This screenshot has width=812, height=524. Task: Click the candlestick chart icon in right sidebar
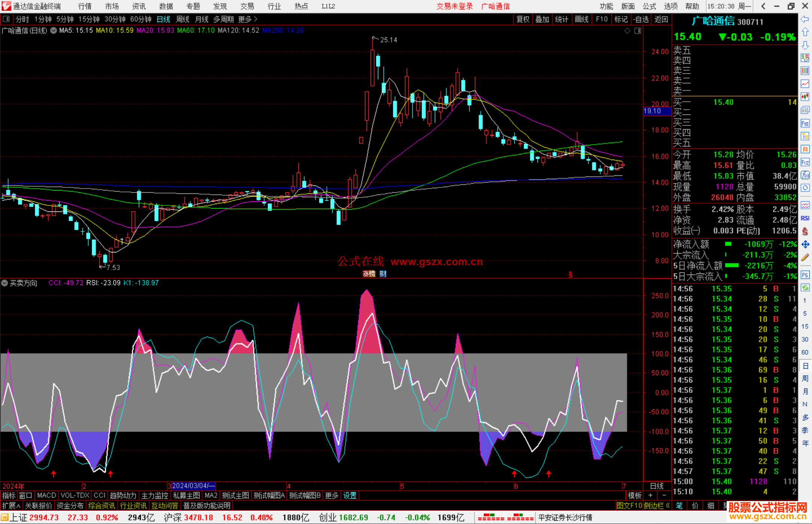[x=805, y=97]
